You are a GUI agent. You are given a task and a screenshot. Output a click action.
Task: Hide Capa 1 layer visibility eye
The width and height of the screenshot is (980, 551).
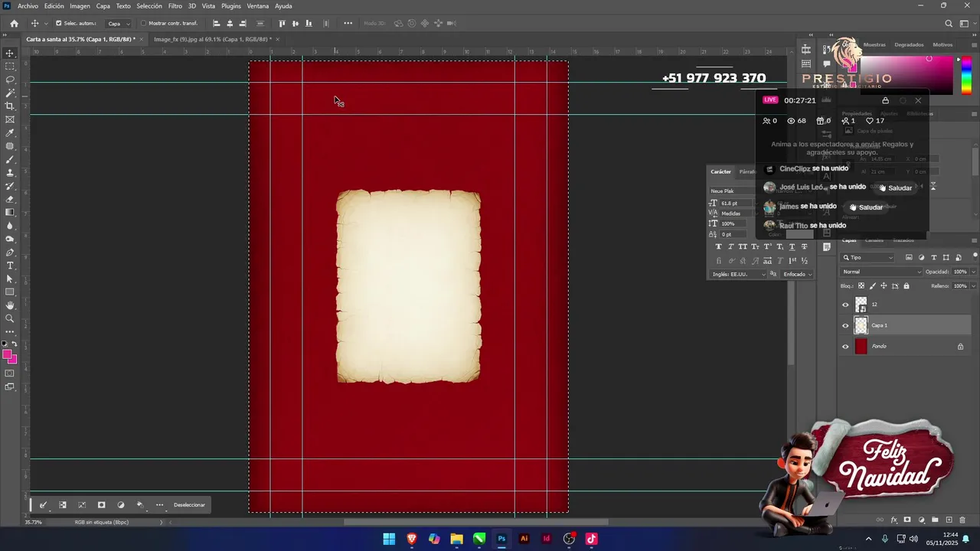pyautogui.click(x=845, y=325)
